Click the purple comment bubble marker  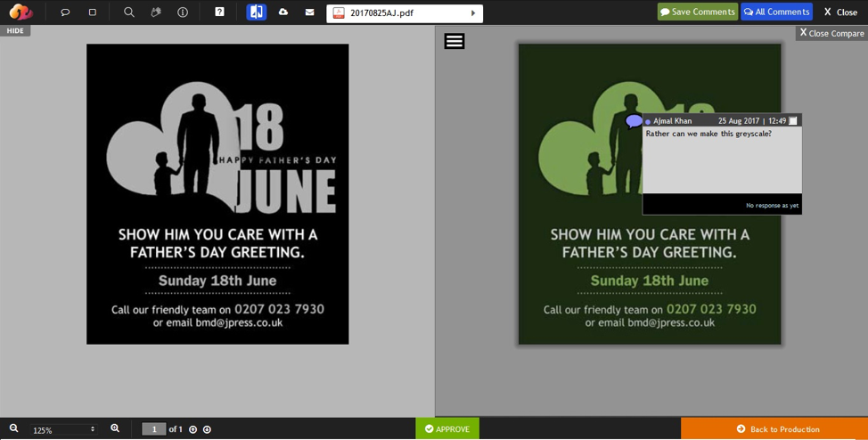pos(634,121)
